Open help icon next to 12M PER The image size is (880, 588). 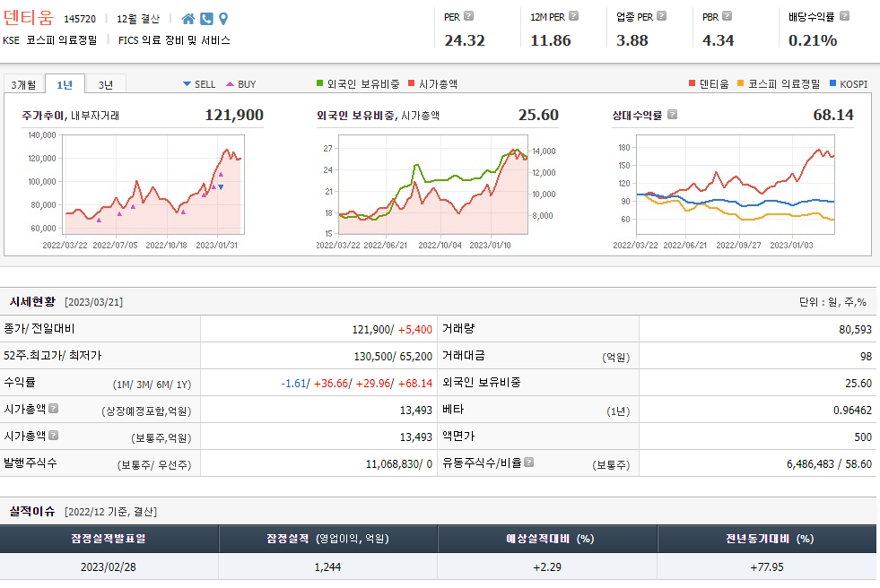[x=573, y=16]
